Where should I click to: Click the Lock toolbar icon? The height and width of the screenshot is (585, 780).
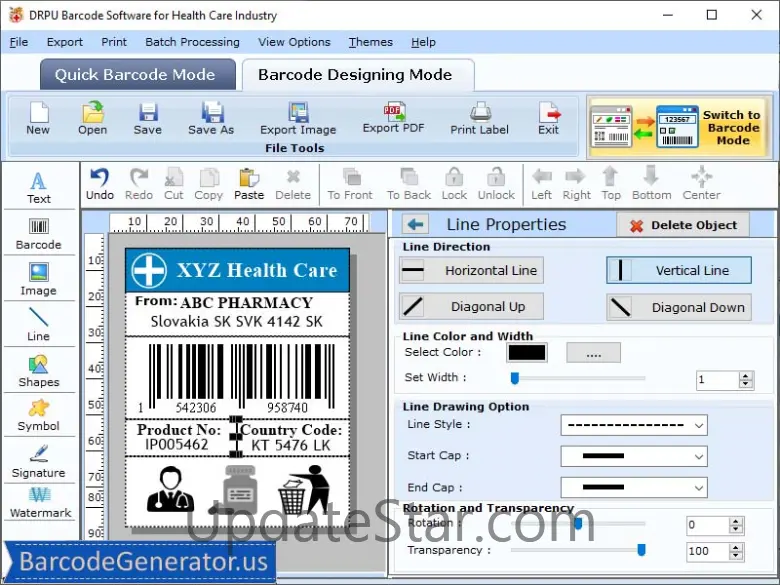point(454,184)
